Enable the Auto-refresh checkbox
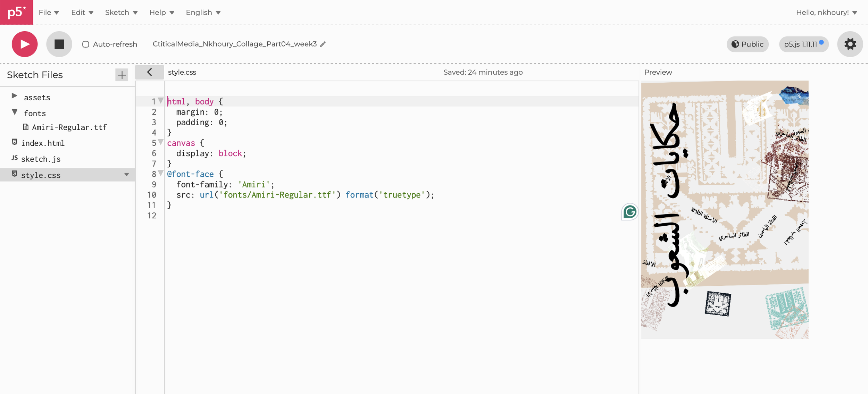 [85, 44]
